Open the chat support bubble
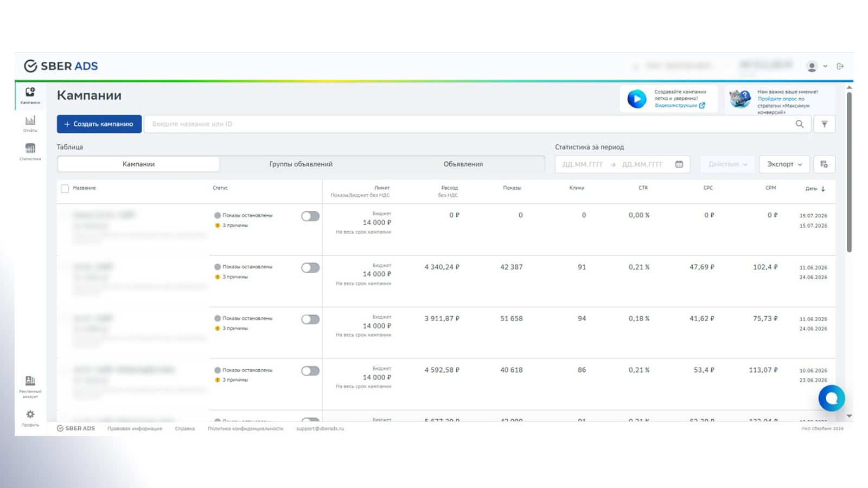 832,399
